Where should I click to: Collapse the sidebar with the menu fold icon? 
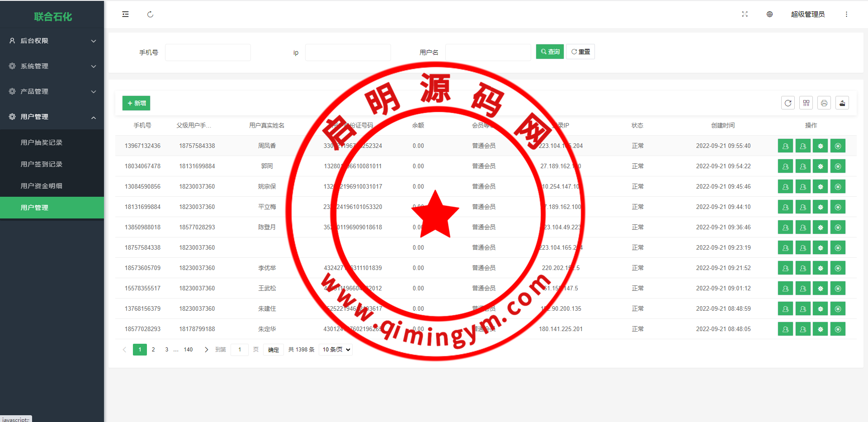click(125, 14)
